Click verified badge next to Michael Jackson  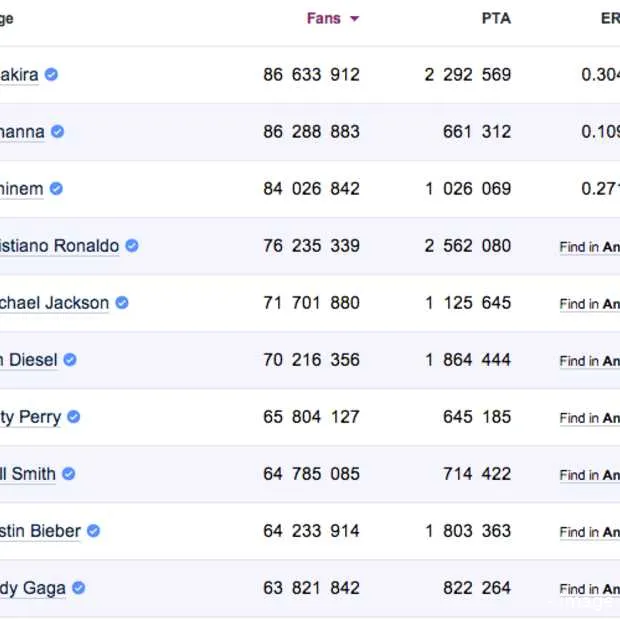coord(122,302)
